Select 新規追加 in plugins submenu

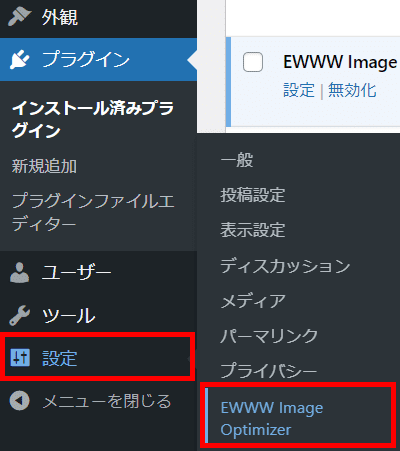pyautogui.click(x=44, y=166)
